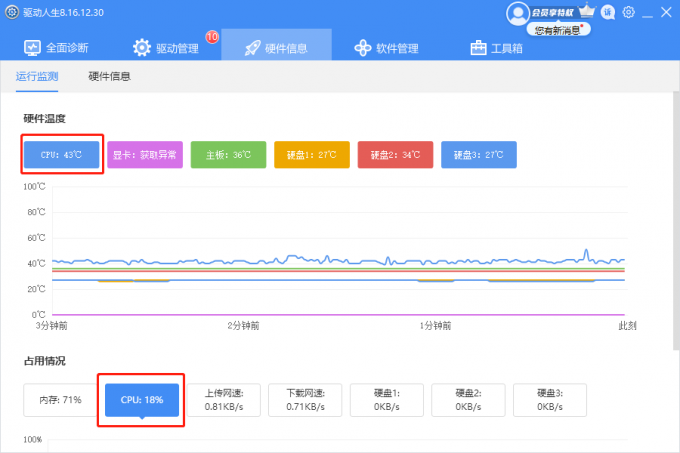
Task: Show 内存 71% usage chart
Action: coord(60,400)
